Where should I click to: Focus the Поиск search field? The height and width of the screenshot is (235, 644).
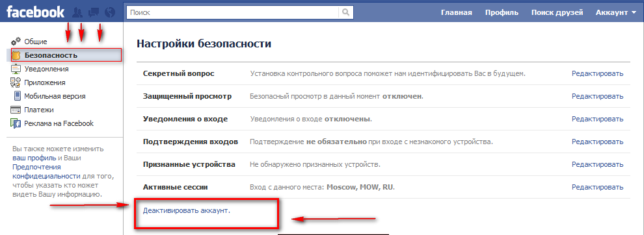click(233, 12)
